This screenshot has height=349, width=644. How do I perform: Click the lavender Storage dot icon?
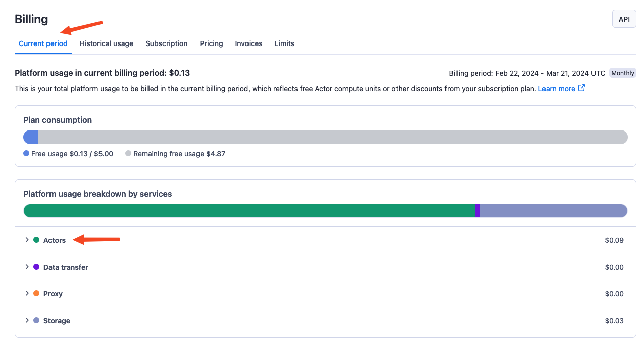pos(37,320)
